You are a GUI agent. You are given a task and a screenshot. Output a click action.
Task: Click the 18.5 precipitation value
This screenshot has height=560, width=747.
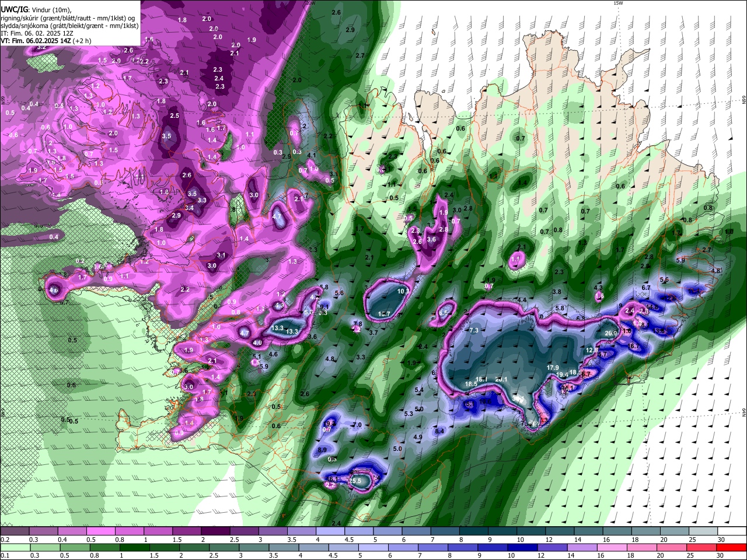tap(471, 384)
